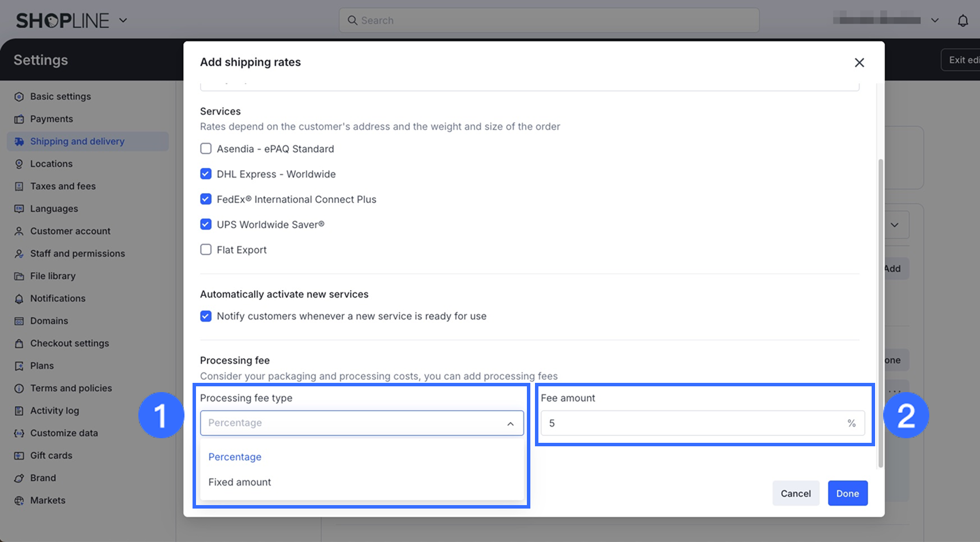The width and height of the screenshot is (980, 542).
Task: Click the Gift cards icon
Action: [19, 456]
